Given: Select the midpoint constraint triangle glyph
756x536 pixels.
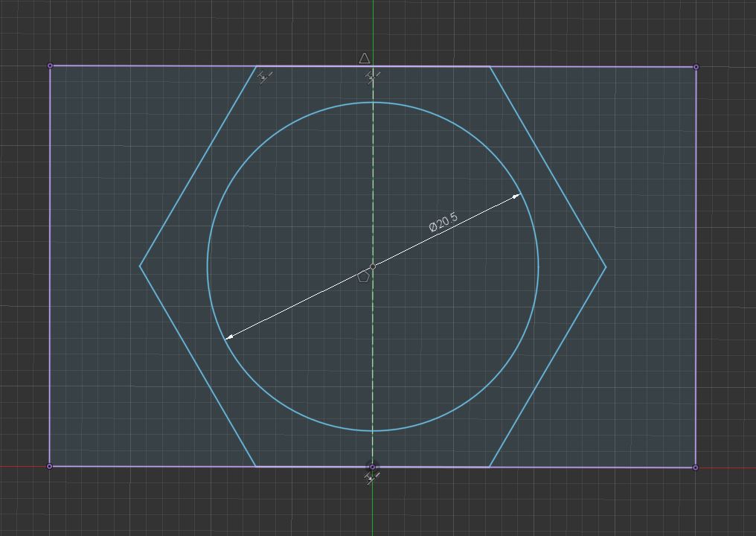Looking at the screenshot, I should pyautogui.click(x=365, y=58).
